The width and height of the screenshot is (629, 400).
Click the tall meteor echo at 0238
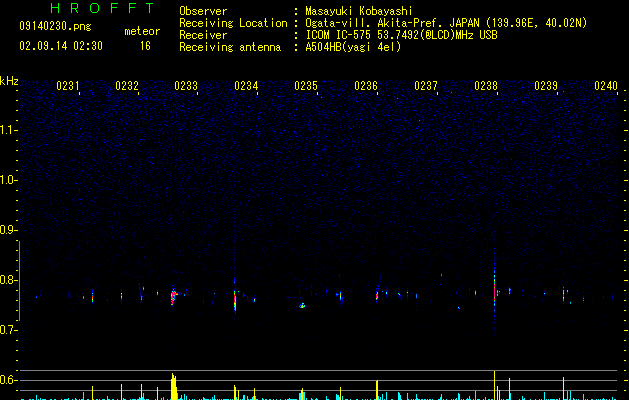pos(494,289)
